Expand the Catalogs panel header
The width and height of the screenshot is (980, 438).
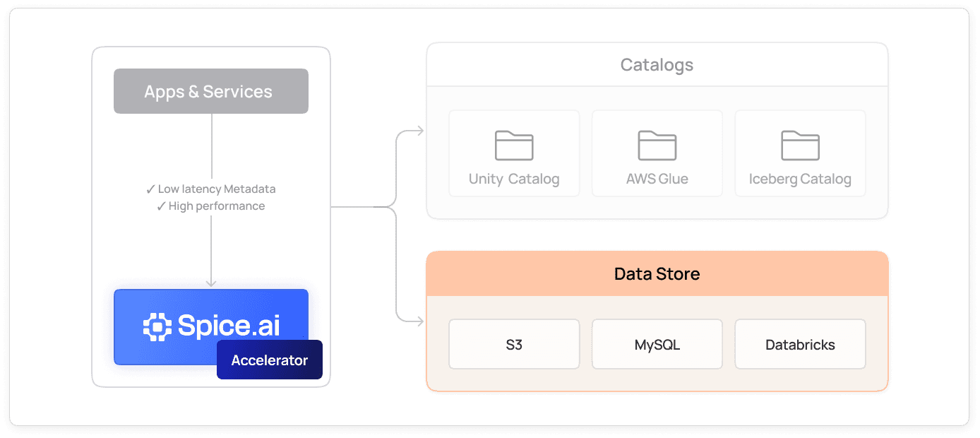pyautogui.click(x=657, y=64)
